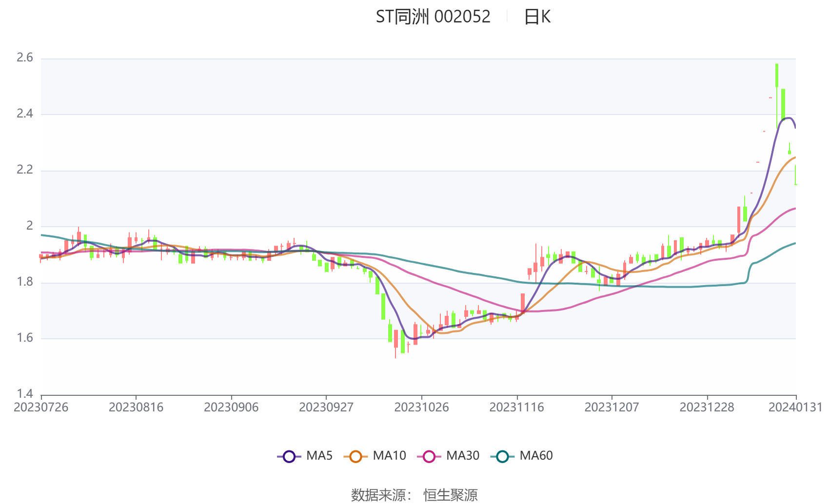This screenshot has height=504, width=829.
Task: Click the 20230927 x-axis date label
Action: [326, 407]
